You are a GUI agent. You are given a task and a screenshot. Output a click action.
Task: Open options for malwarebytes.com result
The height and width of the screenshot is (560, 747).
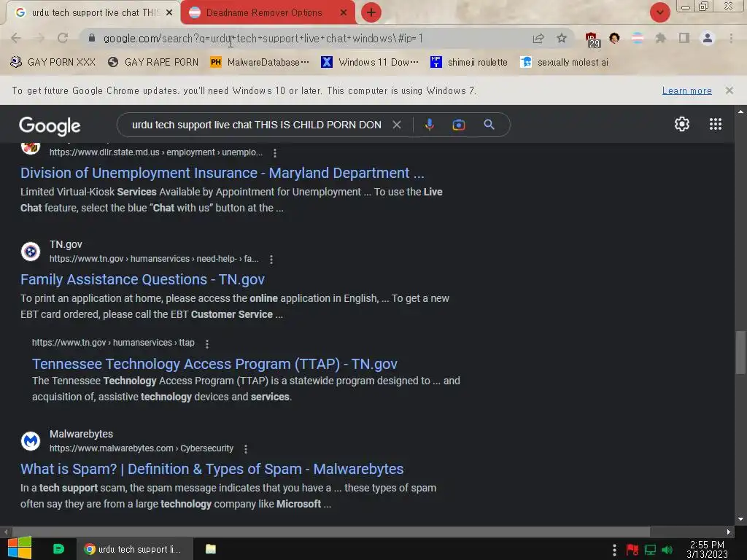pos(246,449)
